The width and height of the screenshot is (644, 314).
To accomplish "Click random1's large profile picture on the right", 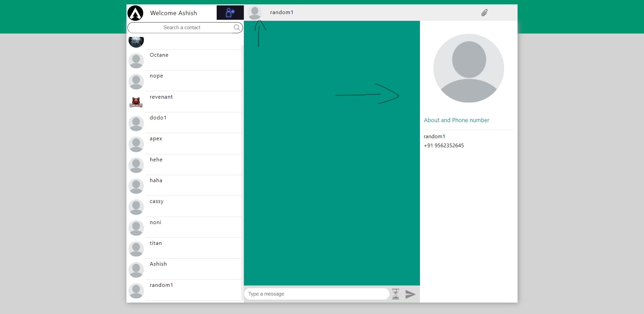I will [x=468, y=68].
